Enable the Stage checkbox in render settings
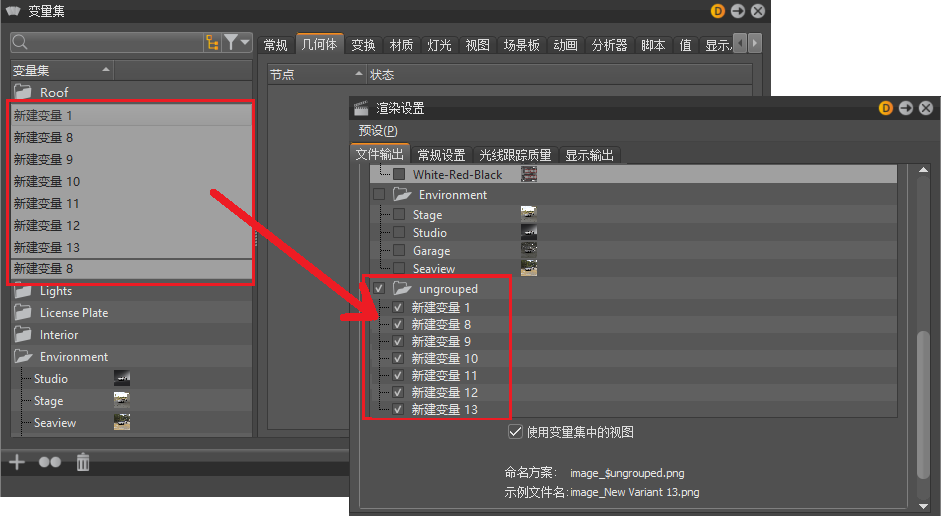Viewport: 941px width, 516px height. [399, 214]
